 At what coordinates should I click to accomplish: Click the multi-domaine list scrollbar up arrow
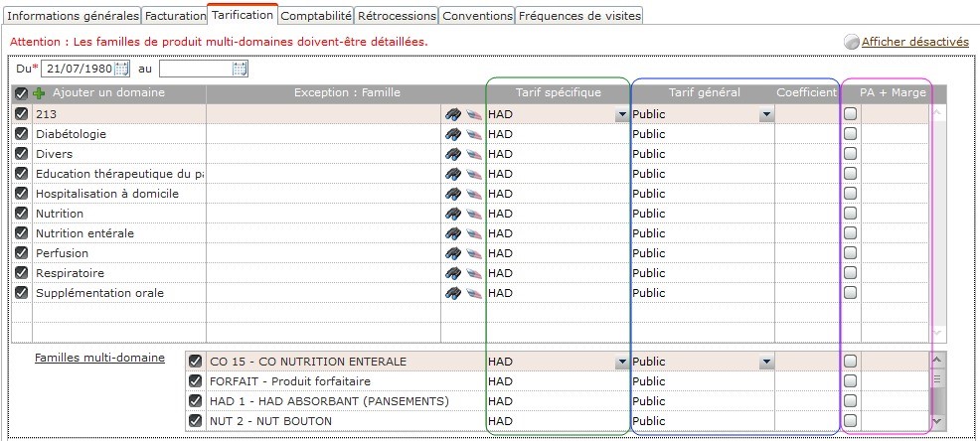936,360
